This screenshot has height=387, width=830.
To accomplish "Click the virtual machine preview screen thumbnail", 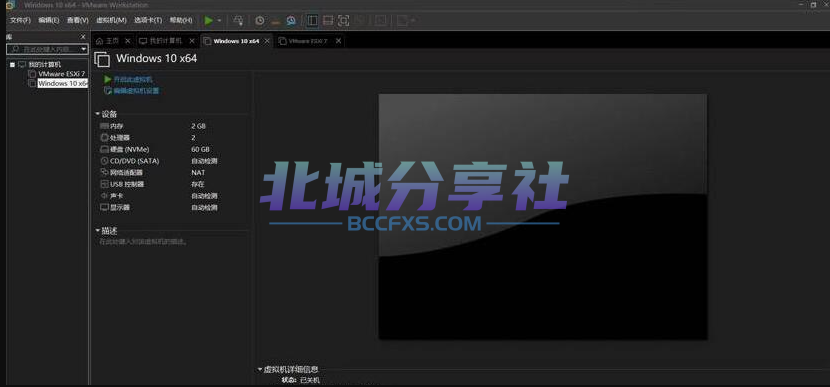I will [543, 217].
